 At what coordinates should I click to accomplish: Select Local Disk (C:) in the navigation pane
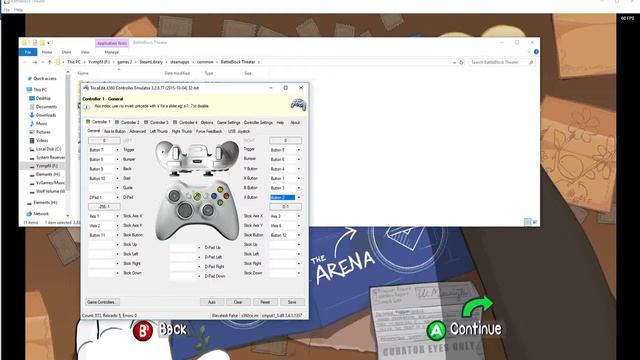pos(45,149)
